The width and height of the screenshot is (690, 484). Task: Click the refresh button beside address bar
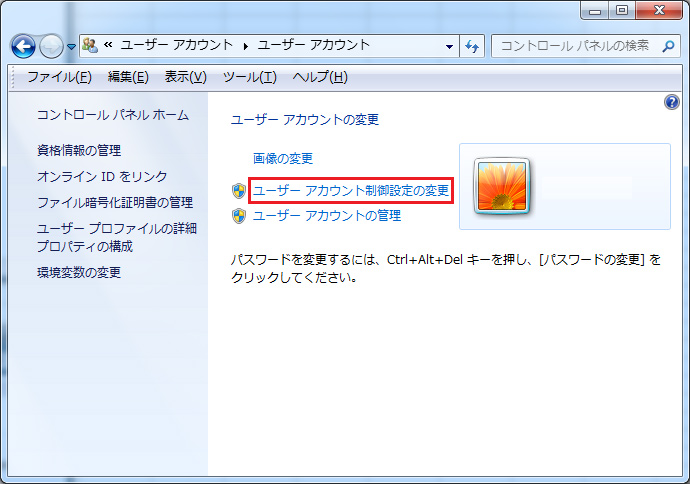[472, 46]
